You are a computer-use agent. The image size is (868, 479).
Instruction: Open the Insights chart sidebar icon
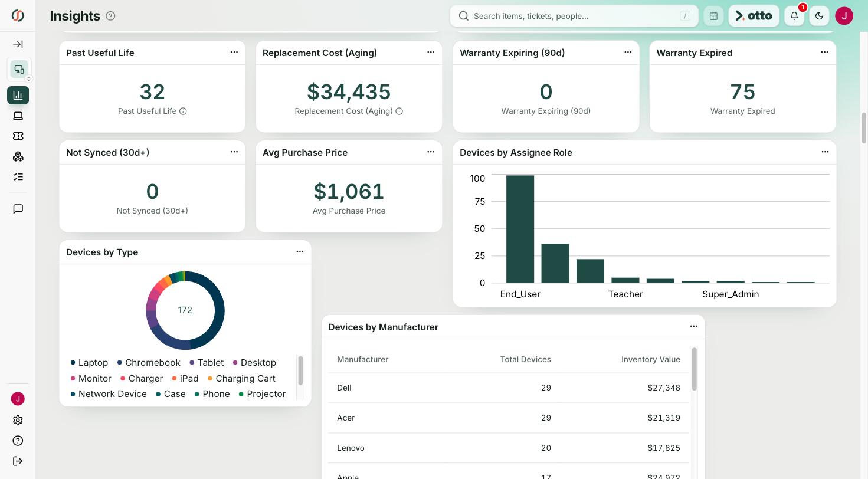pos(18,95)
